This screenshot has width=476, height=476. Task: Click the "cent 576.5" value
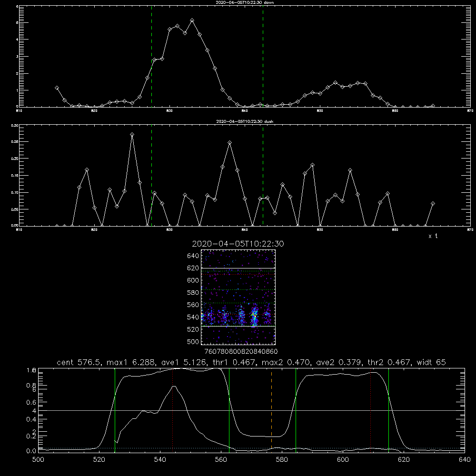click(78, 362)
